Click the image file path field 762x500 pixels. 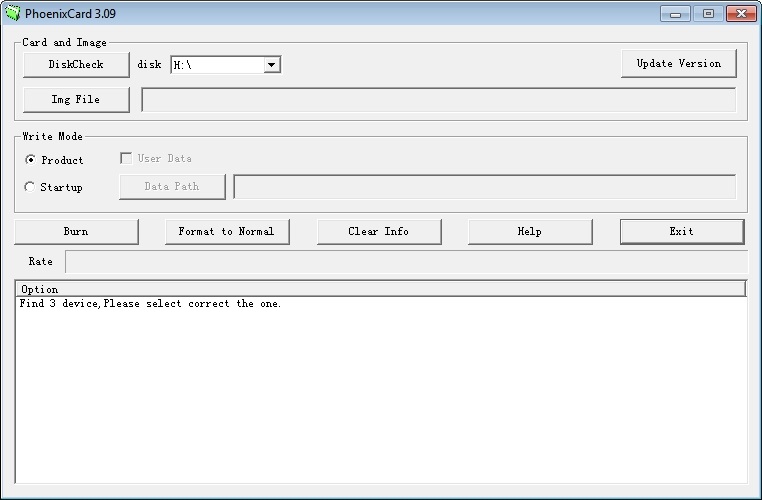438,100
